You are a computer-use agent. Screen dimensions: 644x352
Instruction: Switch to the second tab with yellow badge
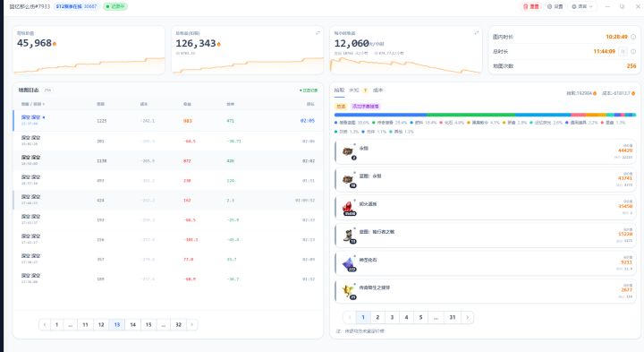coord(358,90)
